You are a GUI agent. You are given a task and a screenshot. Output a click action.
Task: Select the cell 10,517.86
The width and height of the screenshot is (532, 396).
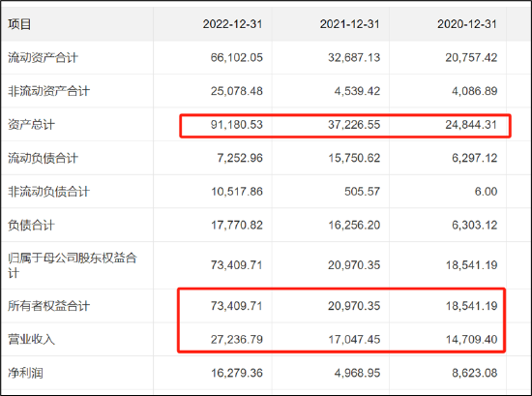coord(237,192)
